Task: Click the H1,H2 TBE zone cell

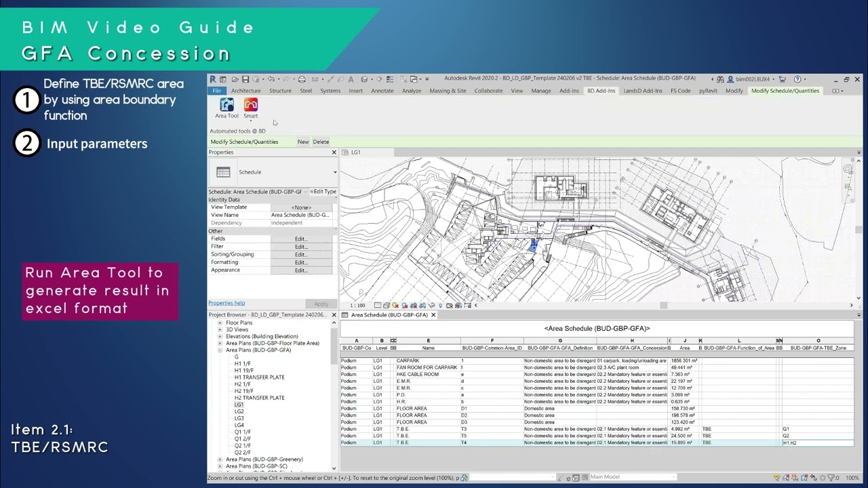Action: tap(817, 443)
